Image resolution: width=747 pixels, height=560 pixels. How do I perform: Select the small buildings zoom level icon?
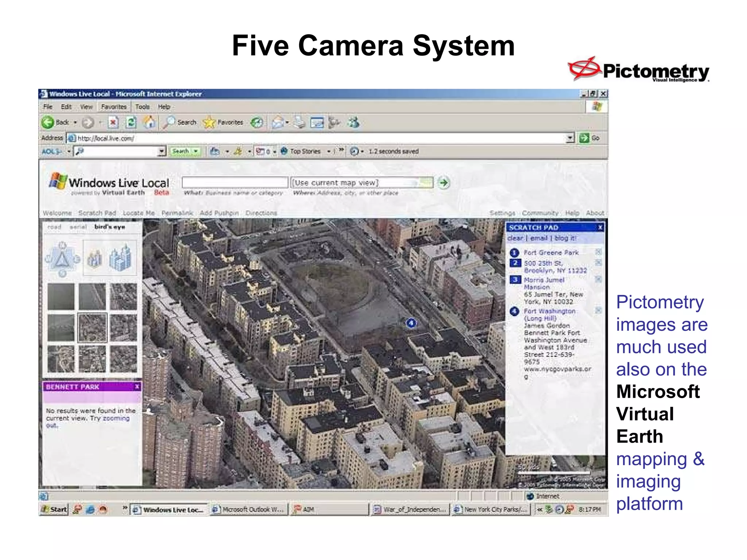[x=94, y=259]
